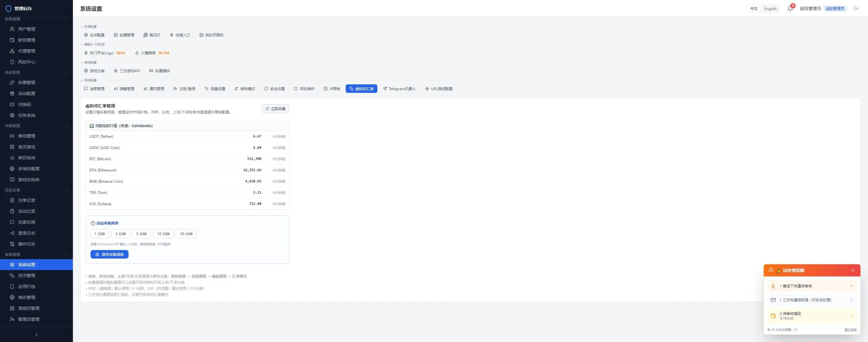Close the 待处理提醒 popup
Viewport: 868px width, 342px height.
pyautogui.click(x=853, y=270)
